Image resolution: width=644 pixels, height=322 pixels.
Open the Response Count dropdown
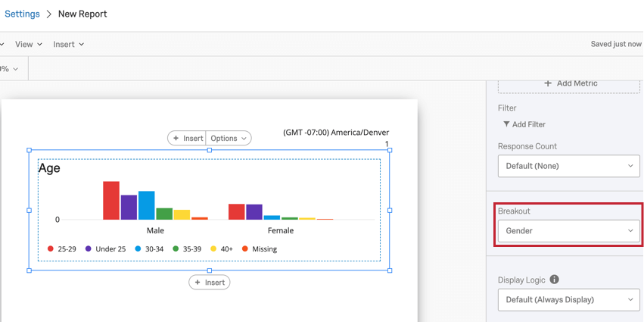point(569,166)
